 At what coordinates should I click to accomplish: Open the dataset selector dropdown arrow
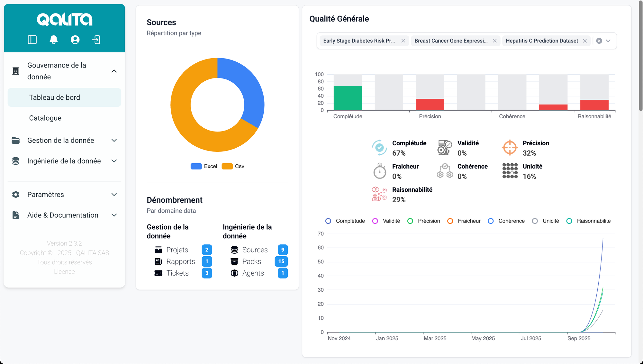608,41
